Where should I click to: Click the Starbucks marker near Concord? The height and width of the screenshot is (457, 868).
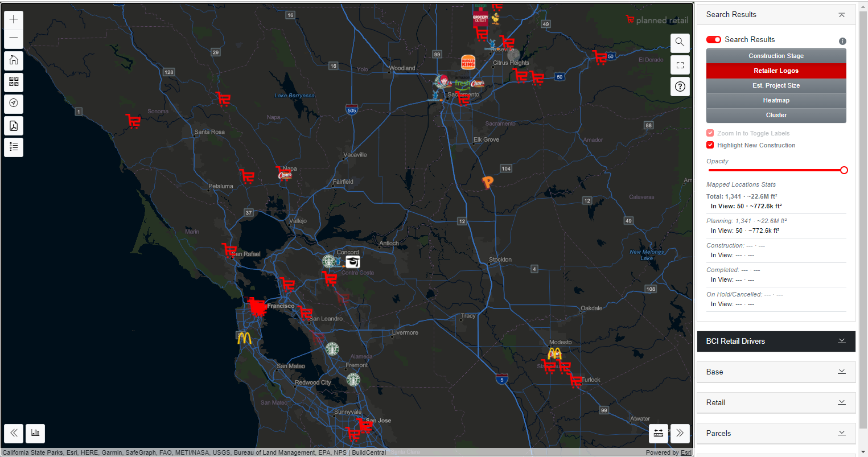click(x=329, y=261)
